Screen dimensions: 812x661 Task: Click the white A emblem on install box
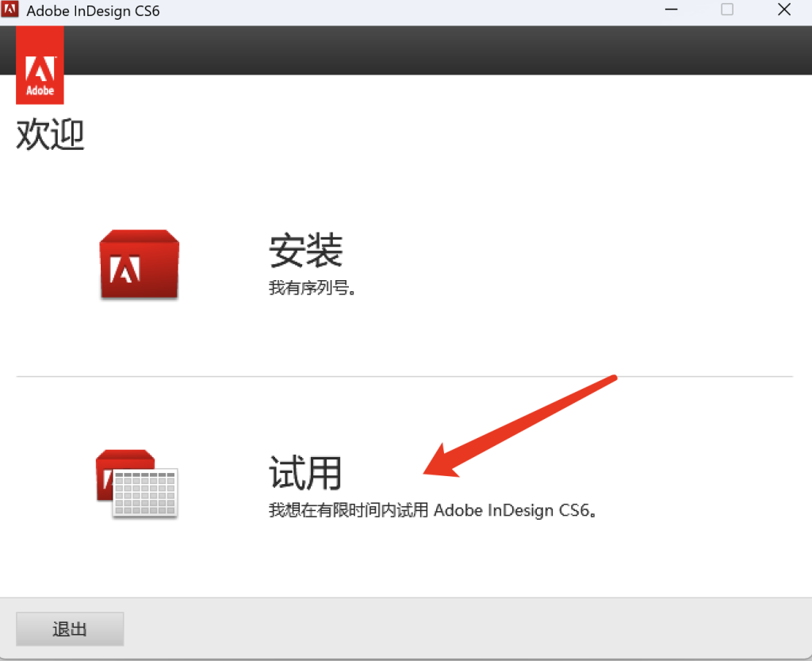(125, 270)
